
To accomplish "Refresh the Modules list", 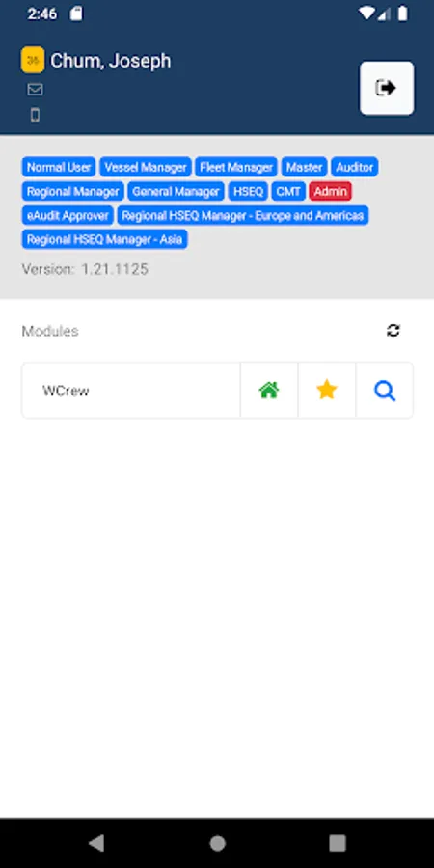I will (x=393, y=331).
